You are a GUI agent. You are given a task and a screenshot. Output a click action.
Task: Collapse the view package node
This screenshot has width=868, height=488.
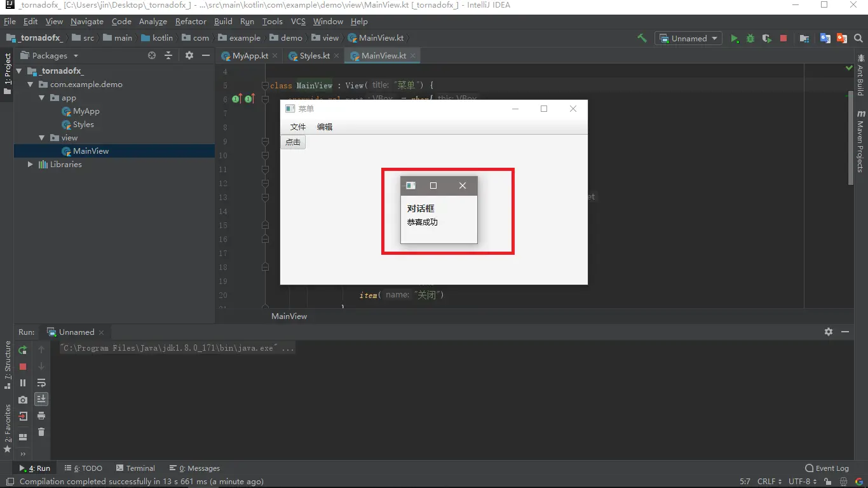41,138
